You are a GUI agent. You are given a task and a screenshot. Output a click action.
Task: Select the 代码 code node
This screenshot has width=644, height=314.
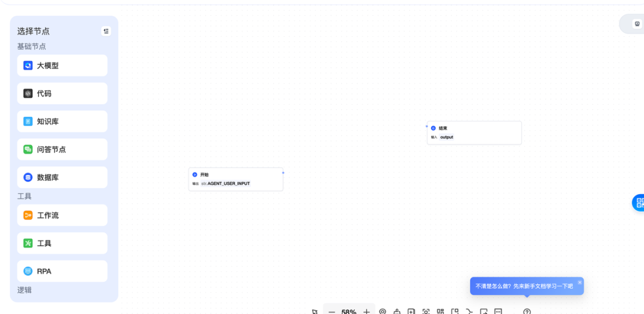(62, 94)
